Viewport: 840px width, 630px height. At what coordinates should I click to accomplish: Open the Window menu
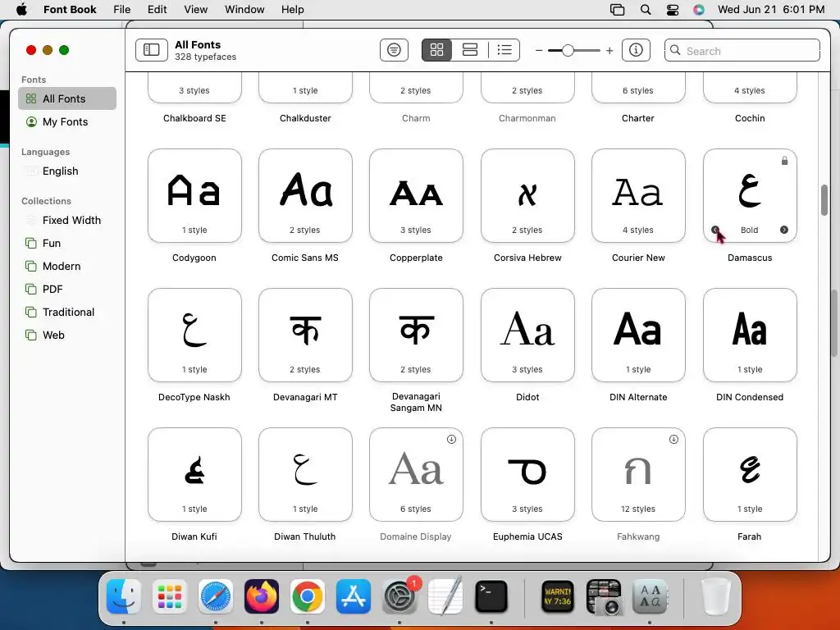point(244,10)
